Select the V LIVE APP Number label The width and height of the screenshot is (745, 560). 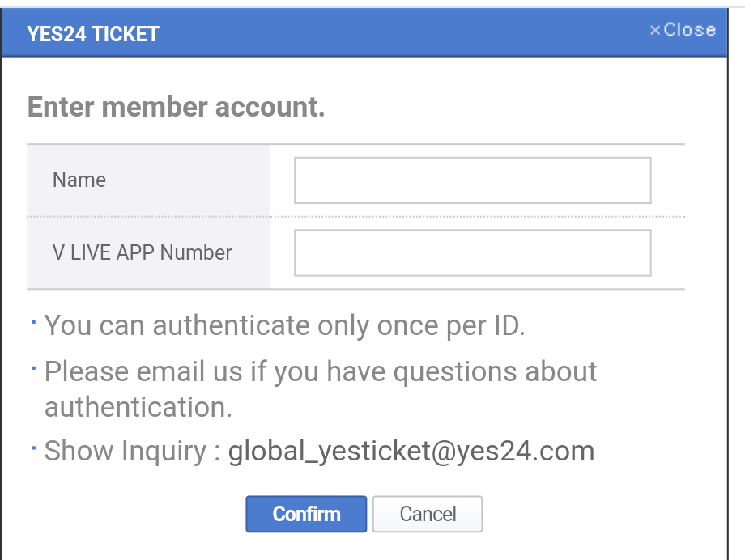point(142,252)
